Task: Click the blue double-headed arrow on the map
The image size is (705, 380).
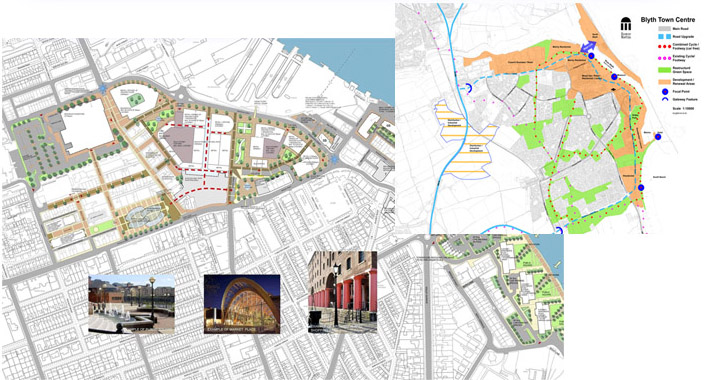Action: 589,46
